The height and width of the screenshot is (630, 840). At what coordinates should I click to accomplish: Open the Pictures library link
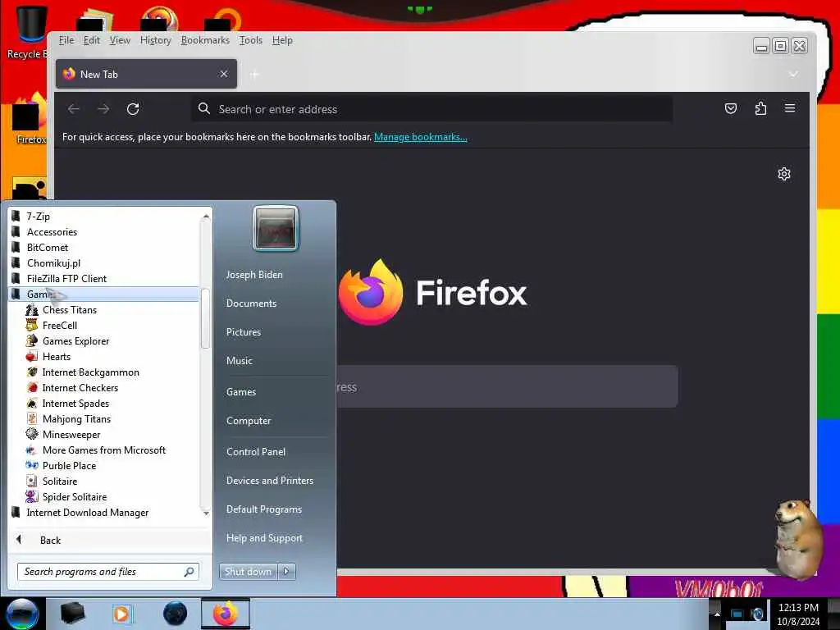point(243,331)
